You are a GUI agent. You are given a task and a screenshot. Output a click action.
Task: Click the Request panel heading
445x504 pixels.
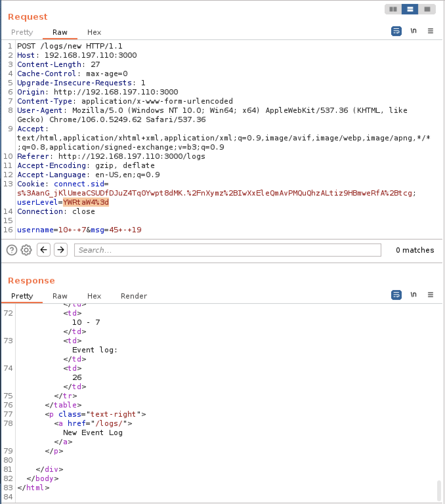(28, 17)
